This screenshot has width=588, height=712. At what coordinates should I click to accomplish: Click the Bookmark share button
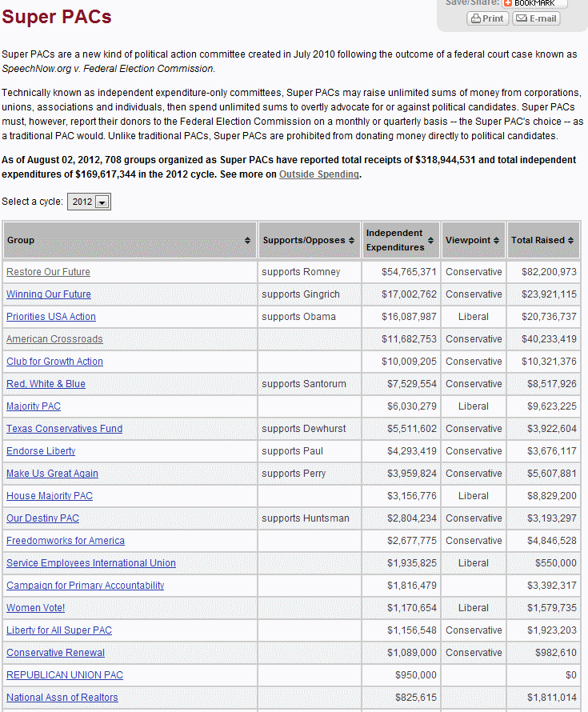[534, 3]
